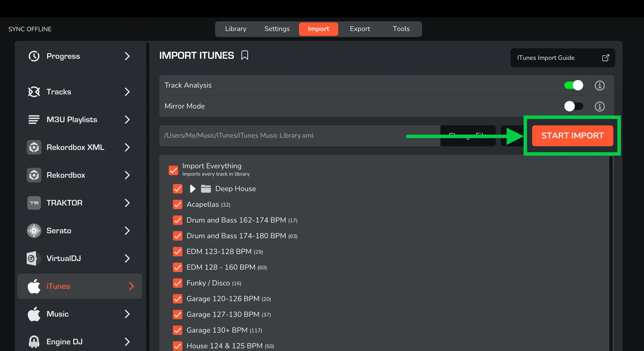The width and height of the screenshot is (644, 351).
Task: Enable the Mirror Mode toggle
Action: pyautogui.click(x=573, y=106)
